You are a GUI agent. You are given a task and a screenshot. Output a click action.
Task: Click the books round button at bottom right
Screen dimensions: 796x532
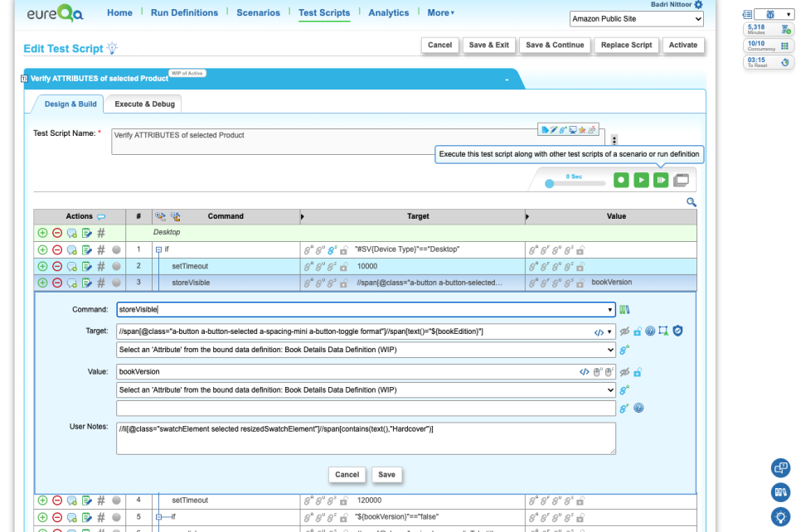pyautogui.click(x=780, y=492)
